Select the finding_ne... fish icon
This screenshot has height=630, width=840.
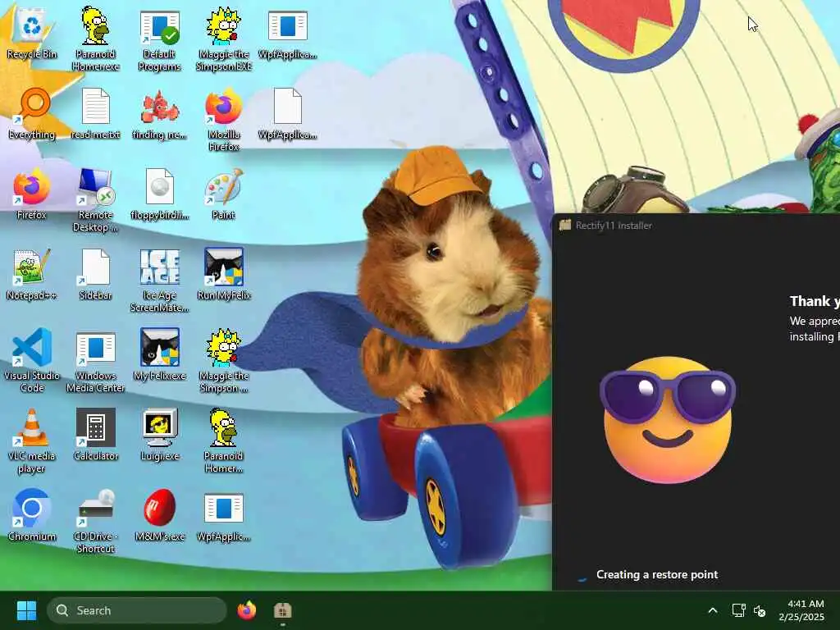pos(160,113)
